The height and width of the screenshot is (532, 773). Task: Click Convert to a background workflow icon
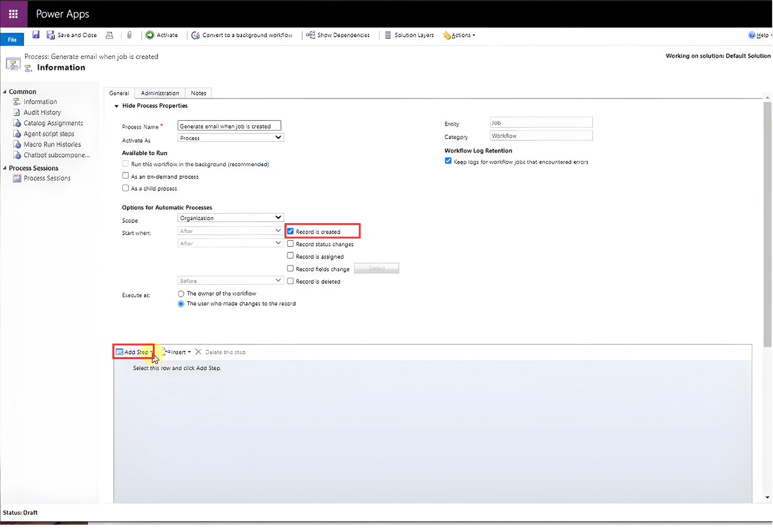coord(196,35)
